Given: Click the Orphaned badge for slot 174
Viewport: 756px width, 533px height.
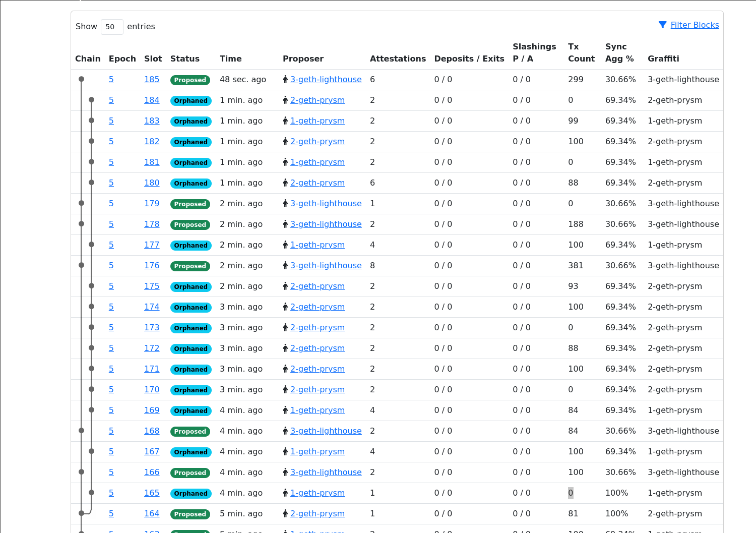Looking at the screenshot, I should (191, 307).
